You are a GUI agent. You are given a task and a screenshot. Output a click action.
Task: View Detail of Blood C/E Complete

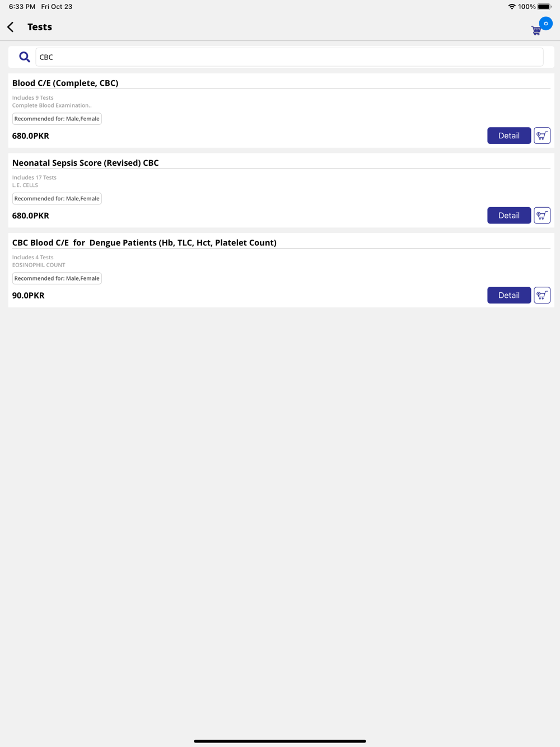click(x=508, y=136)
